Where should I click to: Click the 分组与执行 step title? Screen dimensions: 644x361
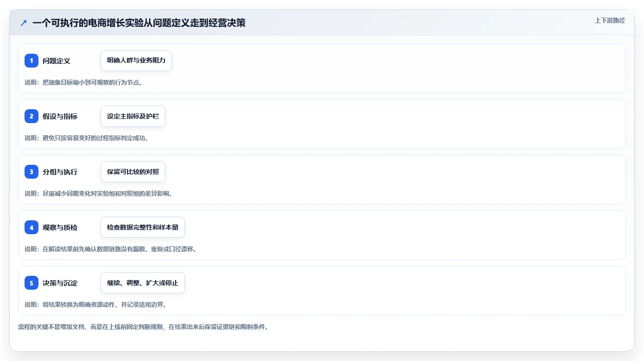[x=60, y=172]
